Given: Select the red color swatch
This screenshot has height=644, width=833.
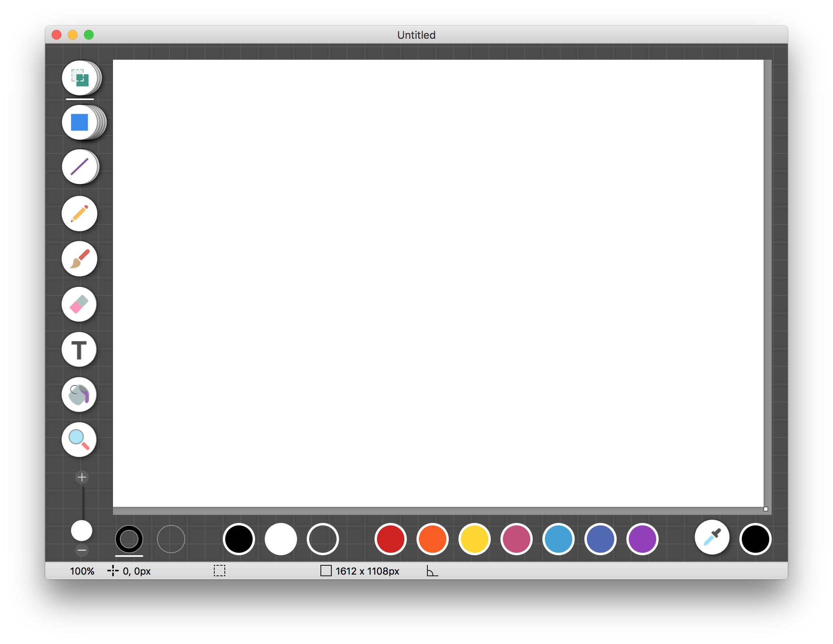Looking at the screenshot, I should coord(390,539).
